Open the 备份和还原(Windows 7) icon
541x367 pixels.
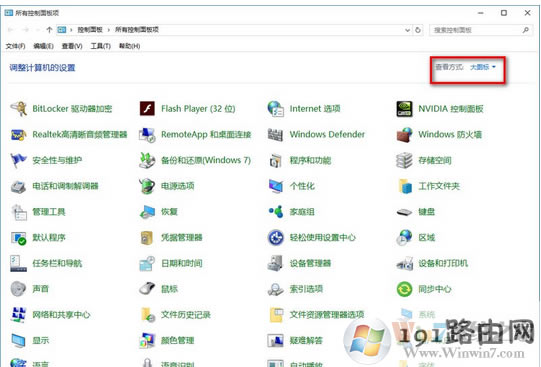[147, 160]
